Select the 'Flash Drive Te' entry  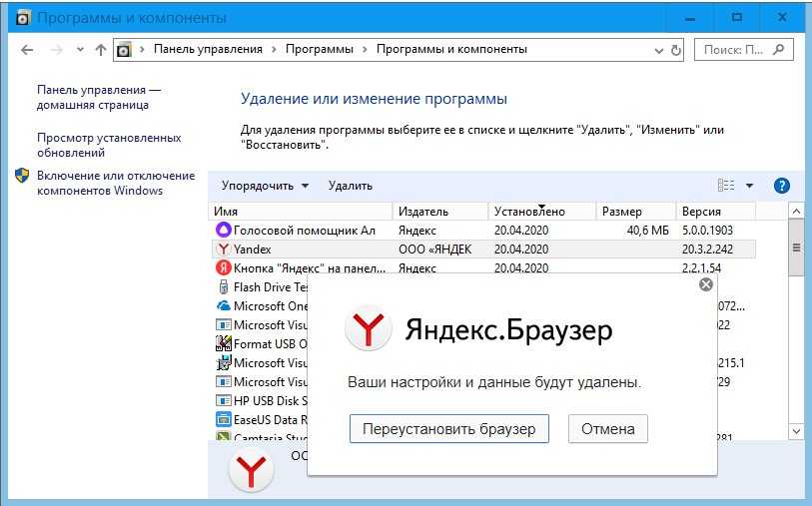(x=271, y=287)
